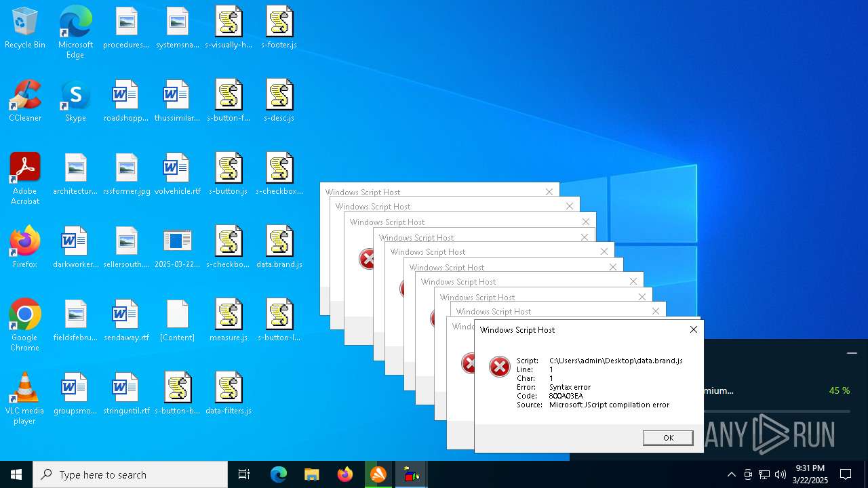Select the architectur image file
Screen dimensions: 868x488
75,174
